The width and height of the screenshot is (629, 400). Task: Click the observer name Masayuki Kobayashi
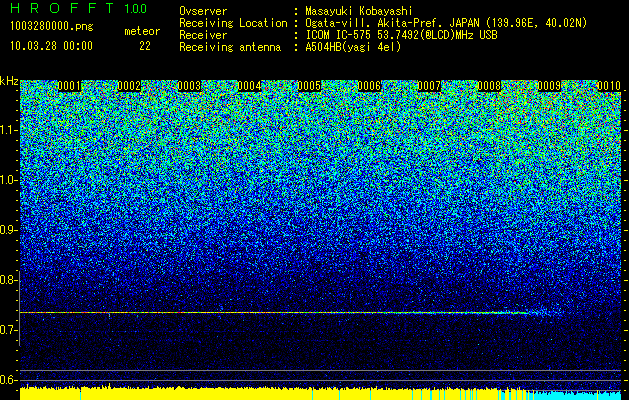pos(359,11)
